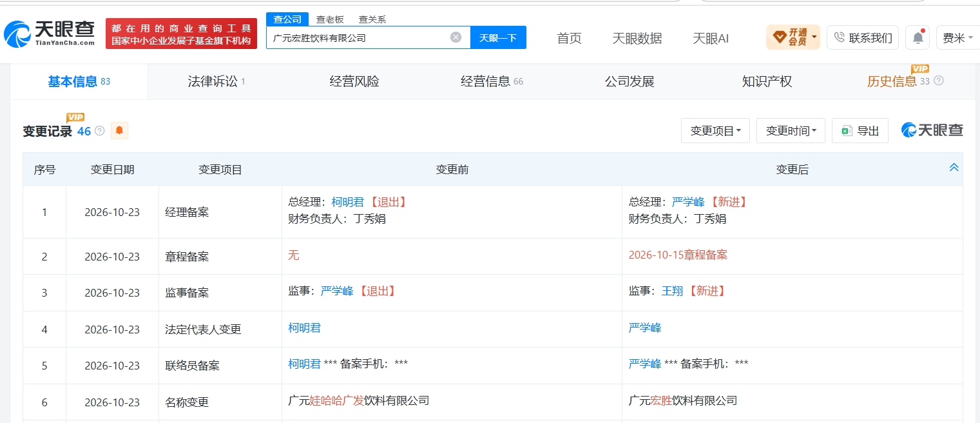Click the old name 广元娃哈哈广发饮料有限公司
Screen dimensions: 980x423
tap(359, 400)
